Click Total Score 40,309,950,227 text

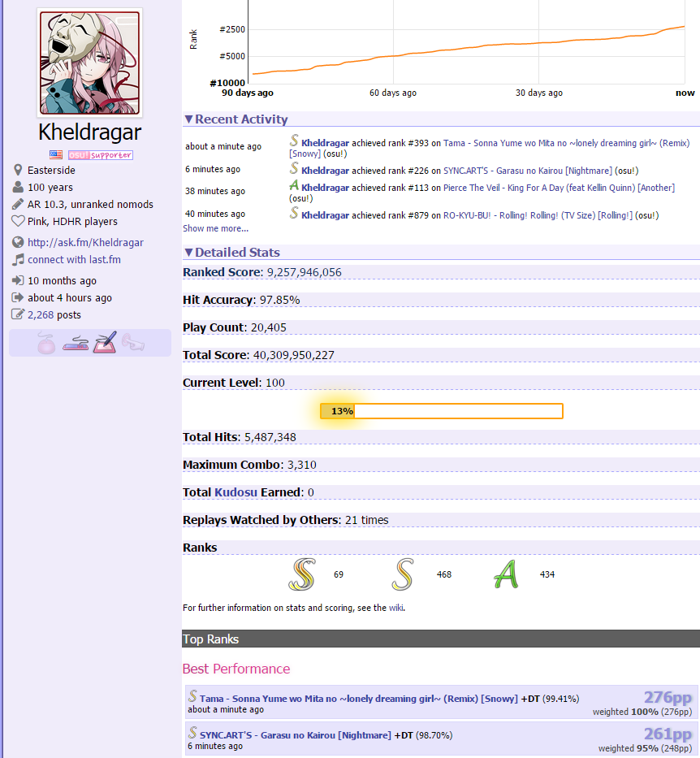[258, 355]
